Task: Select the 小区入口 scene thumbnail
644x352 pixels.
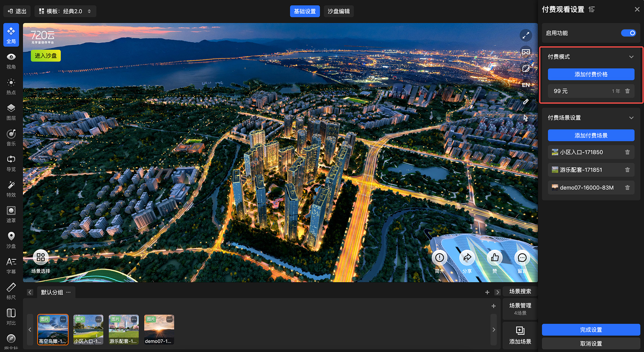Action: (x=88, y=329)
